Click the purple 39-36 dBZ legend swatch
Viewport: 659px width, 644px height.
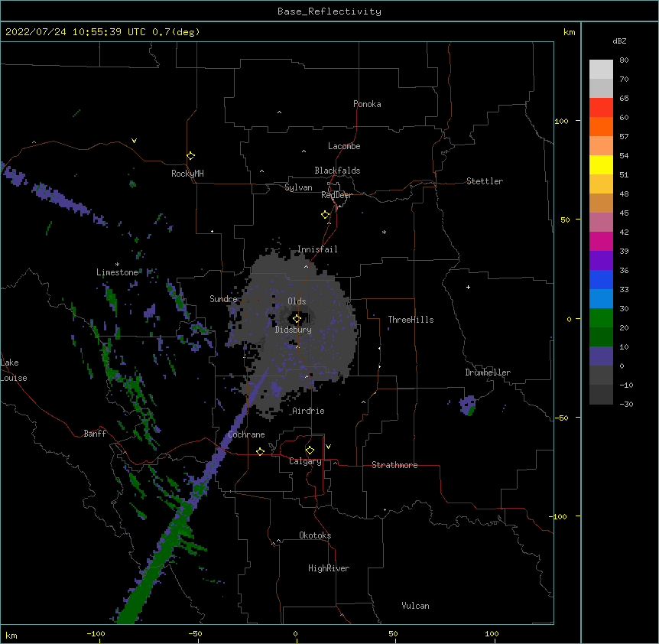click(601, 261)
